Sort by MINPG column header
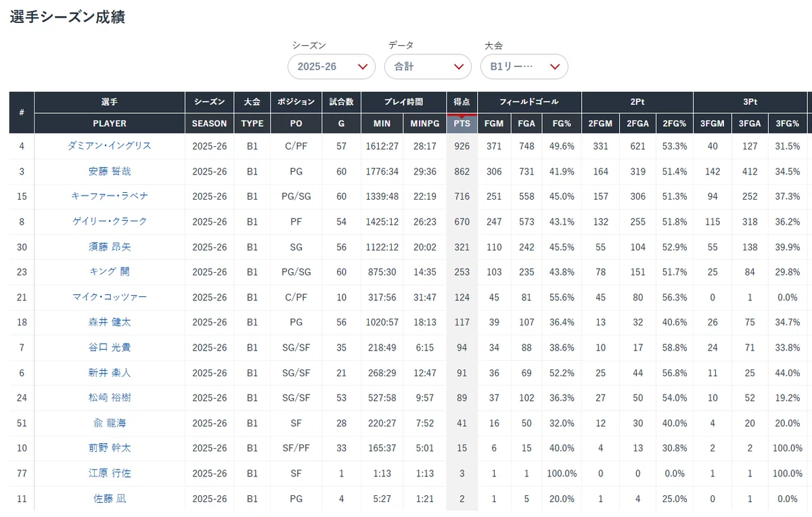The image size is (812, 517). tap(425, 124)
